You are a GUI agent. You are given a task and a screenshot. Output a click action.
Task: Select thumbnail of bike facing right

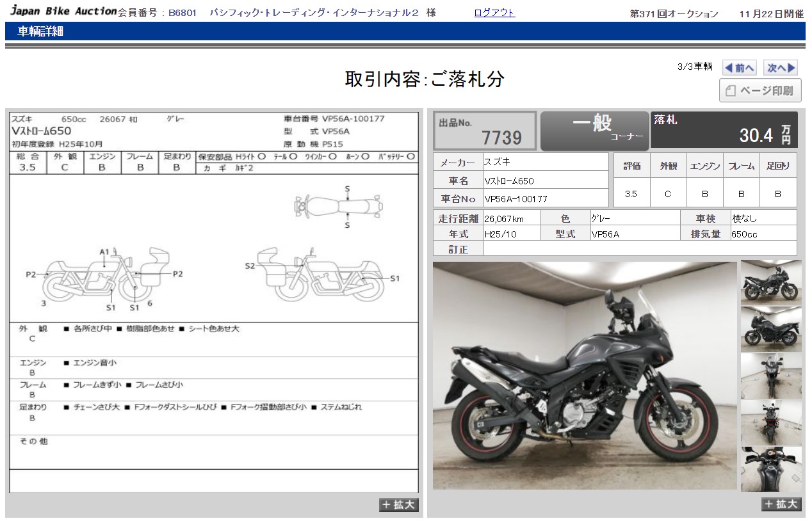(771, 282)
